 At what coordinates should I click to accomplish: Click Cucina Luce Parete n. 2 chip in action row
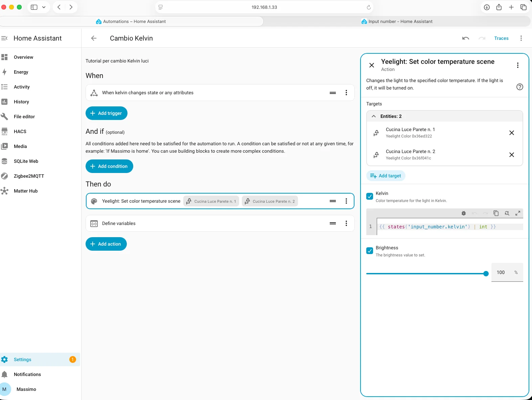point(270,201)
